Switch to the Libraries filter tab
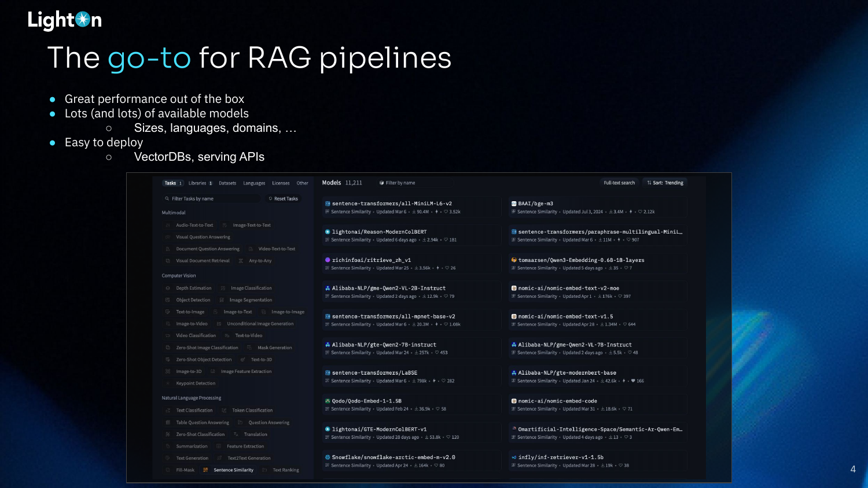Screen dimensions: 868x488 click(x=200, y=183)
